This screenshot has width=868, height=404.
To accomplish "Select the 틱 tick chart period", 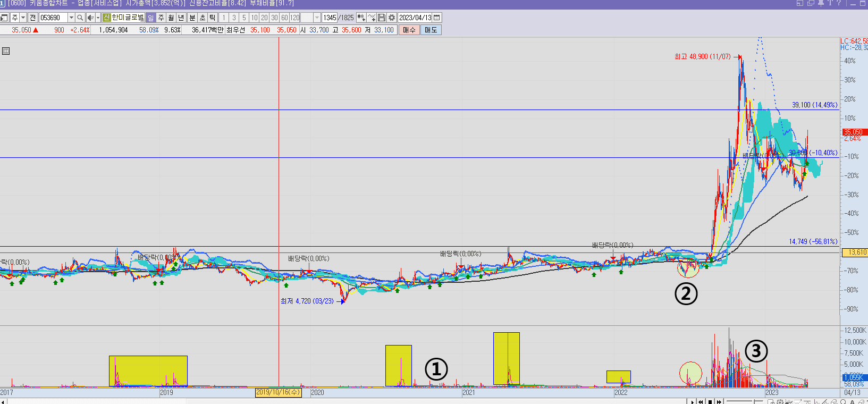I will pos(213,18).
